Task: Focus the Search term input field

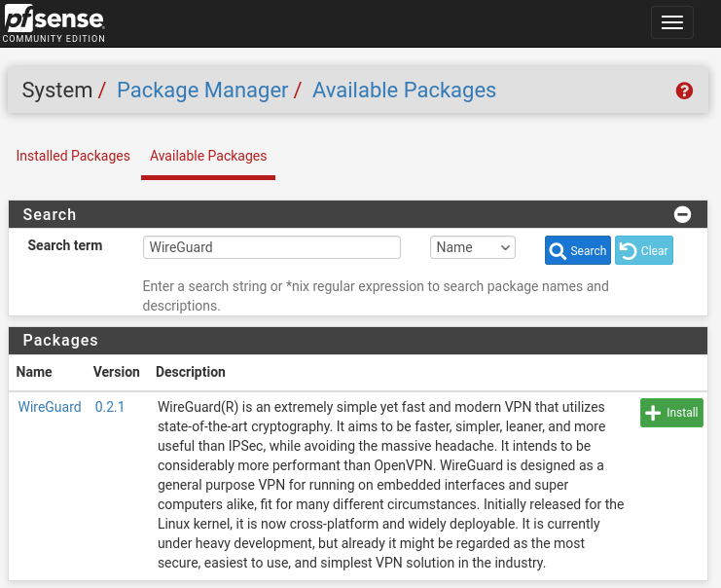Action: tap(271, 247)
